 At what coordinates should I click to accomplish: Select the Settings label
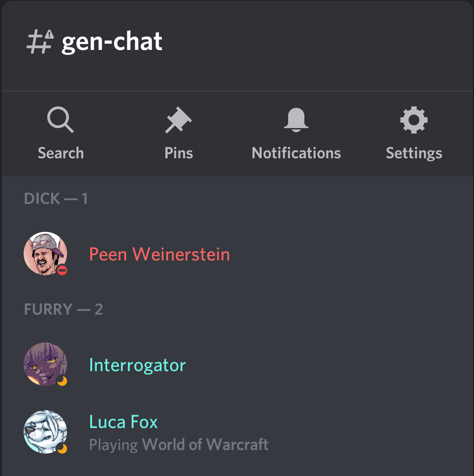414,154
